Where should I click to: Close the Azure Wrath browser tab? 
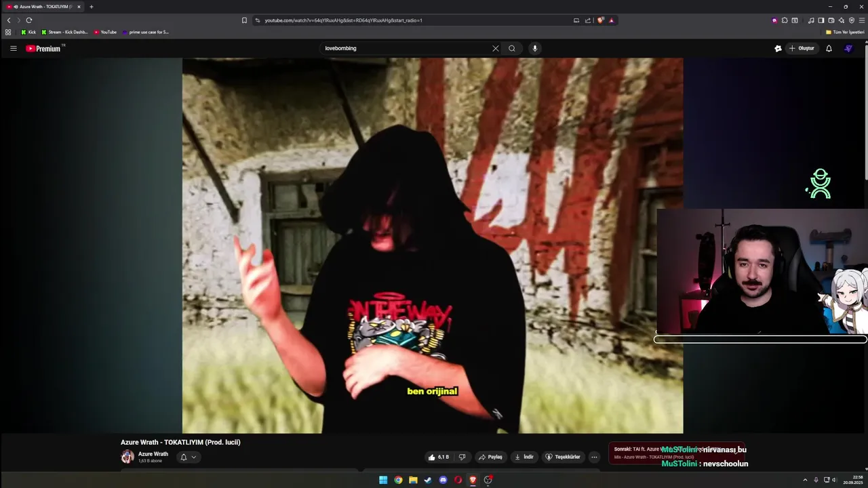(x=79, y=7)
